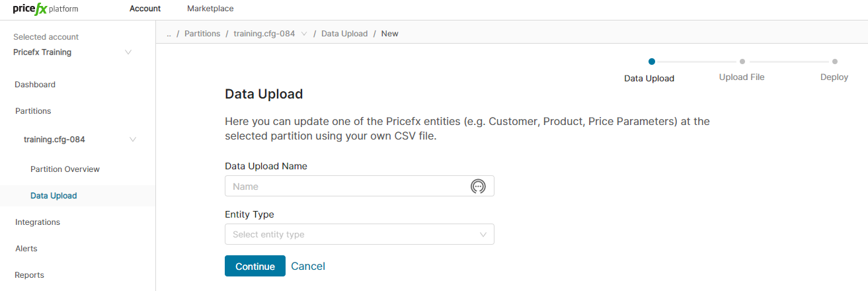The image size is (868, 291).
Task: Select Data Upload in the sidebar
Action: [54, 196]
